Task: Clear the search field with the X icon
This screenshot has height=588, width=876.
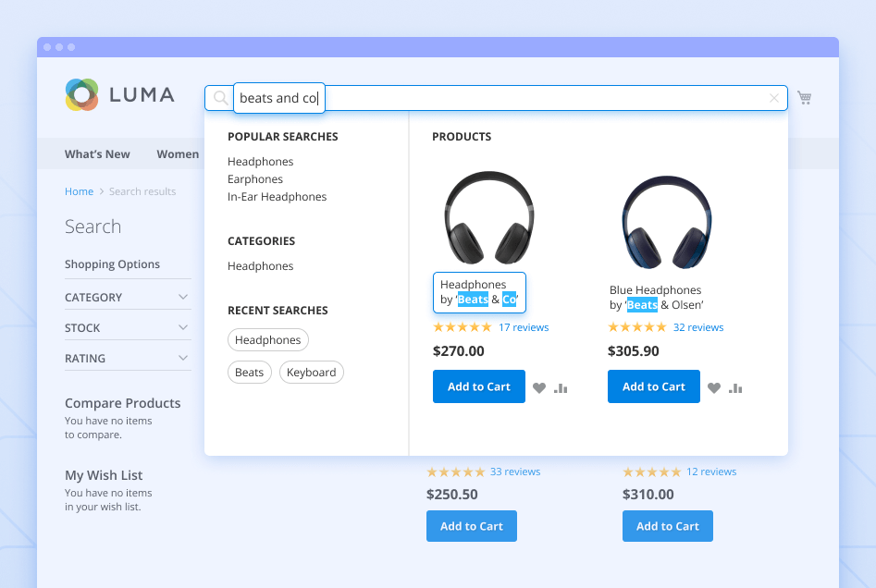Action: click(x=774, y=98)
